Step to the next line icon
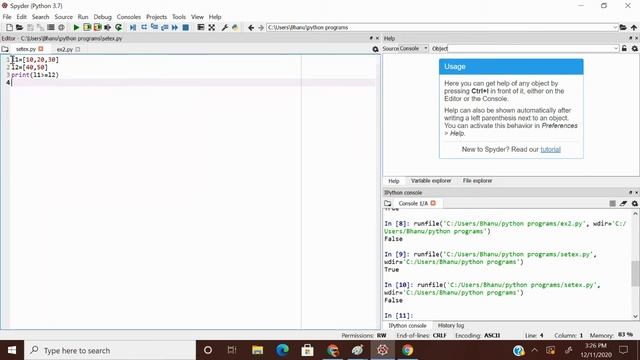640x360 pixels. click(x=144, y=27)
